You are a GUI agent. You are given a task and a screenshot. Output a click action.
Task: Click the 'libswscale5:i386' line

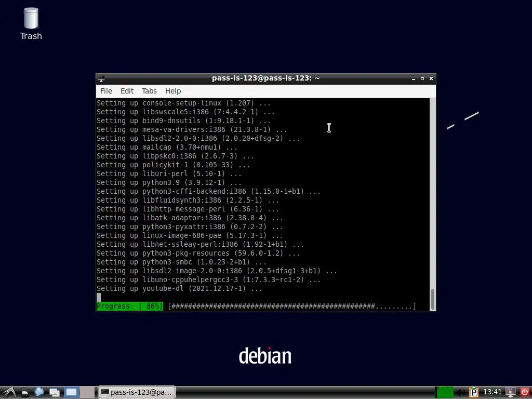tap(185, 112)
